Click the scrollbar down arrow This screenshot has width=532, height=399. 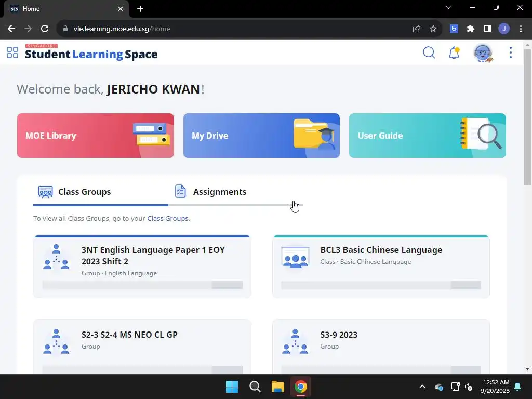coord(527,369)
